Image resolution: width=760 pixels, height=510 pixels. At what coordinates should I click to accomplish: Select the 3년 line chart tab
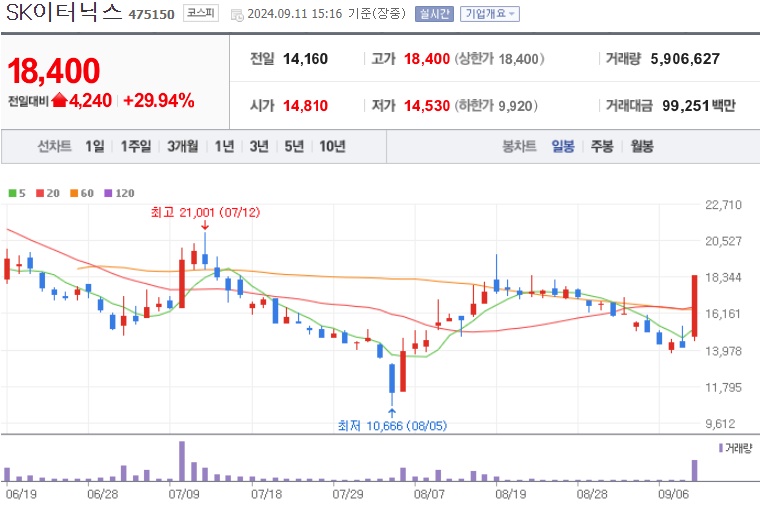point(259,146)
